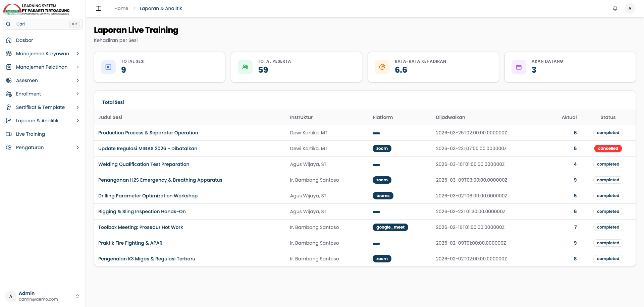
Task: Click completed badge in Welding Qualification row
Action: click(608, 164)
